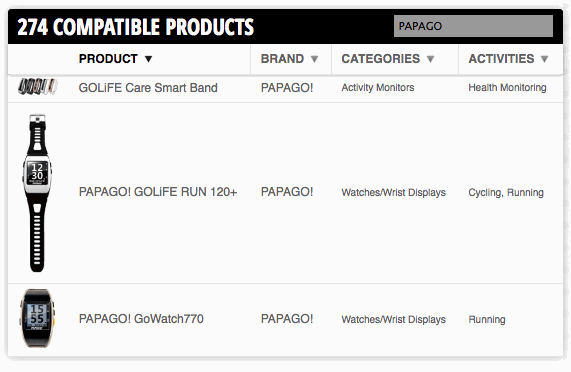The image size is (571, 372).
Task: Open the PAPAGO! GOLiFE RUN 120+ link
Action: click(x=158, y=192)
